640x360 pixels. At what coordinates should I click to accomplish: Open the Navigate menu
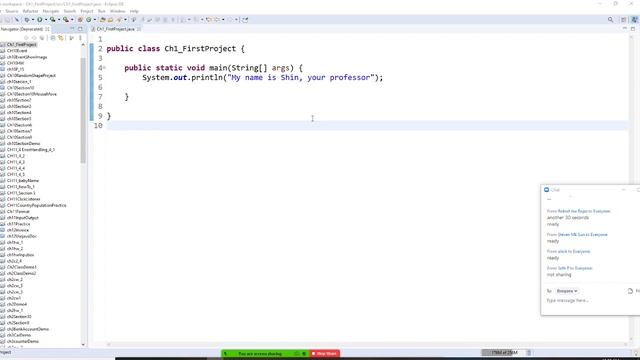(x=51, y=11)
